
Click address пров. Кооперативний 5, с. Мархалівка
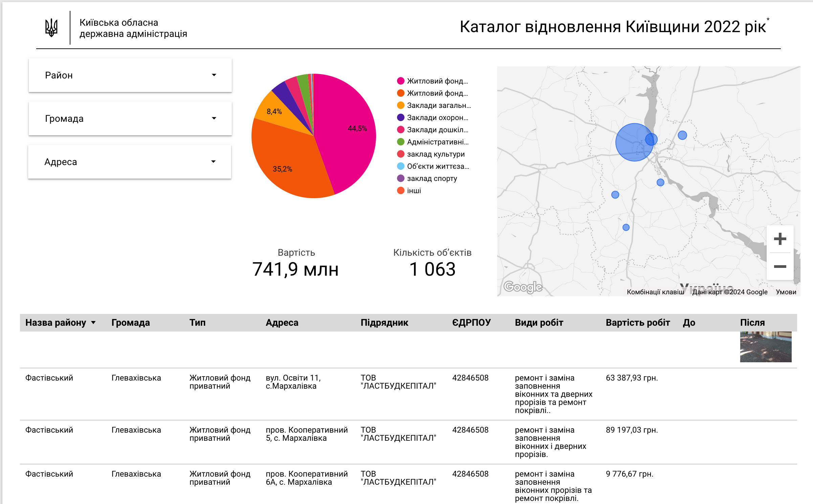coord(307,434)
